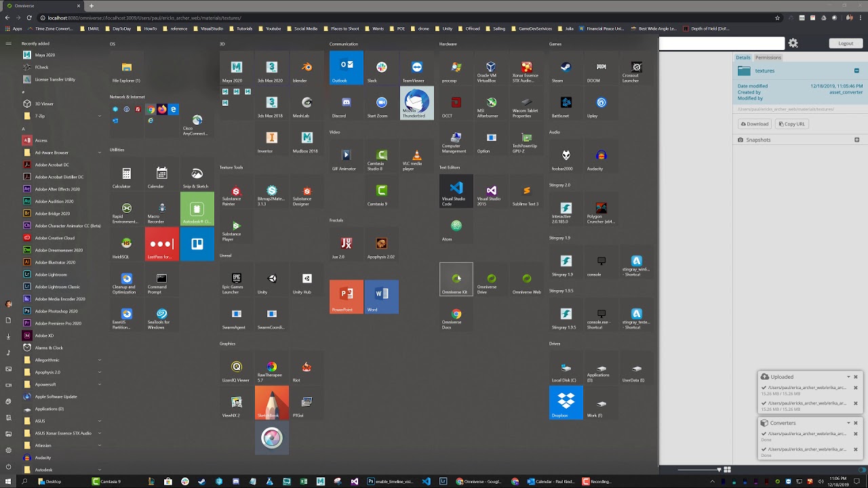Launch the Dropbox tile
This screenshot has width=868, height=488.
[566, 403]
